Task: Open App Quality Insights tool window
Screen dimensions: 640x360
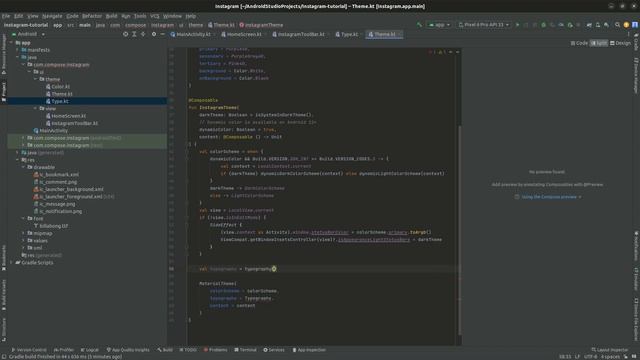Action: (x=128, y=350)
